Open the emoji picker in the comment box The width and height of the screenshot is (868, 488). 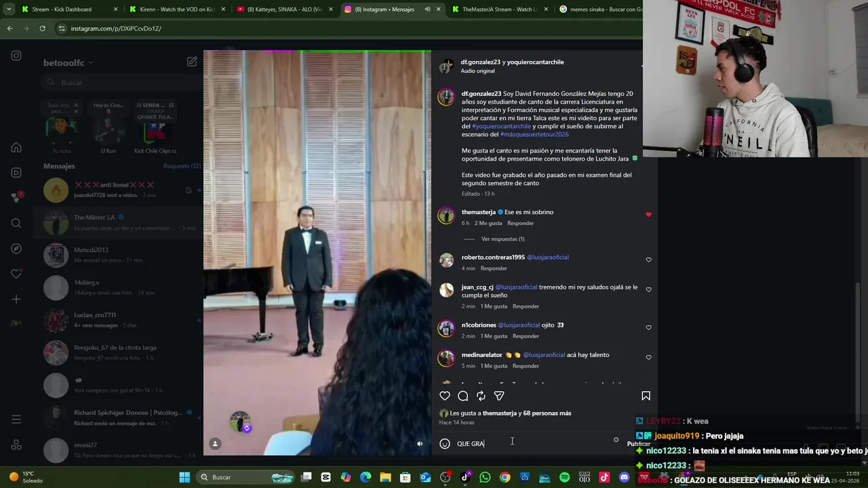(x=445, y=443)
